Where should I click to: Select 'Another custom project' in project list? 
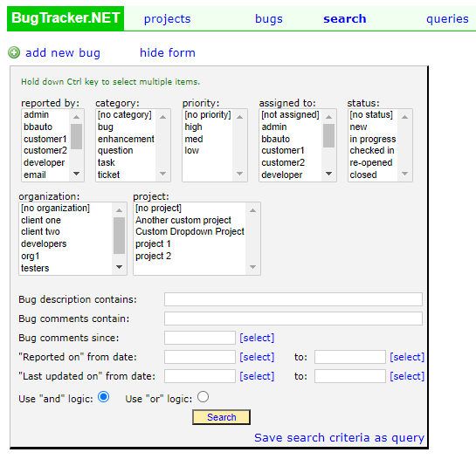point(190,220)
